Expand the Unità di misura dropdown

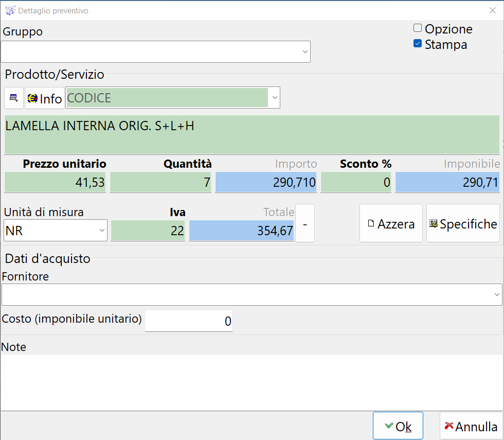[101, 231]
